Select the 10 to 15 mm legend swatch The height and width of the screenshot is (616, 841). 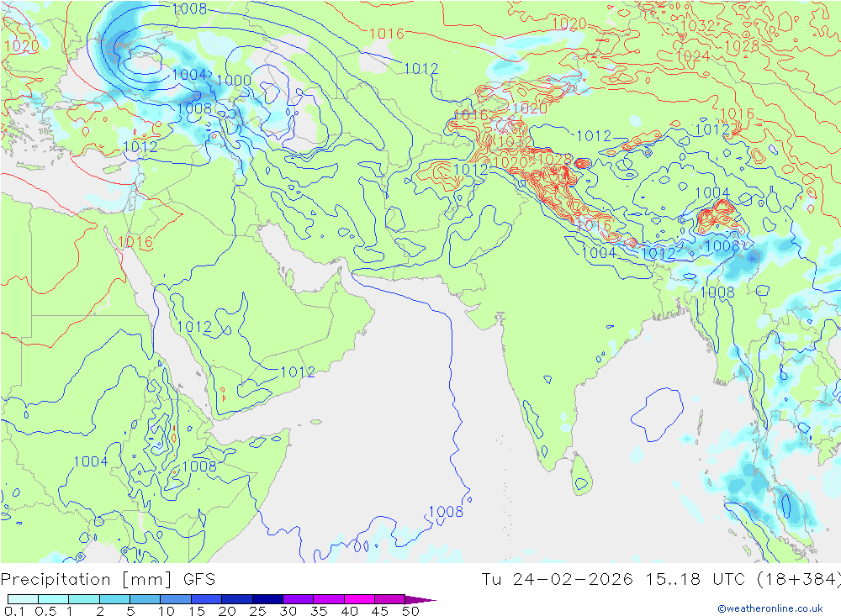point(176,599)
